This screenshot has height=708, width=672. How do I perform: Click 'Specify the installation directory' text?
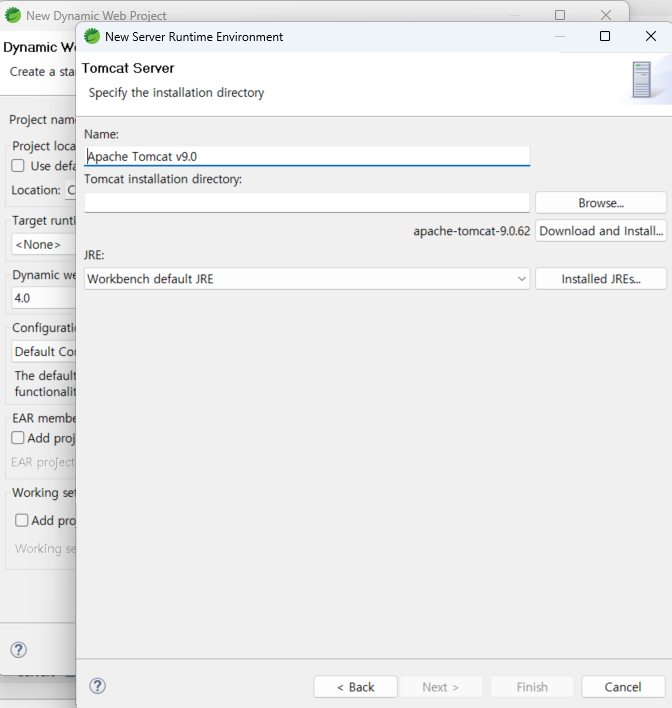click(176, 93)
